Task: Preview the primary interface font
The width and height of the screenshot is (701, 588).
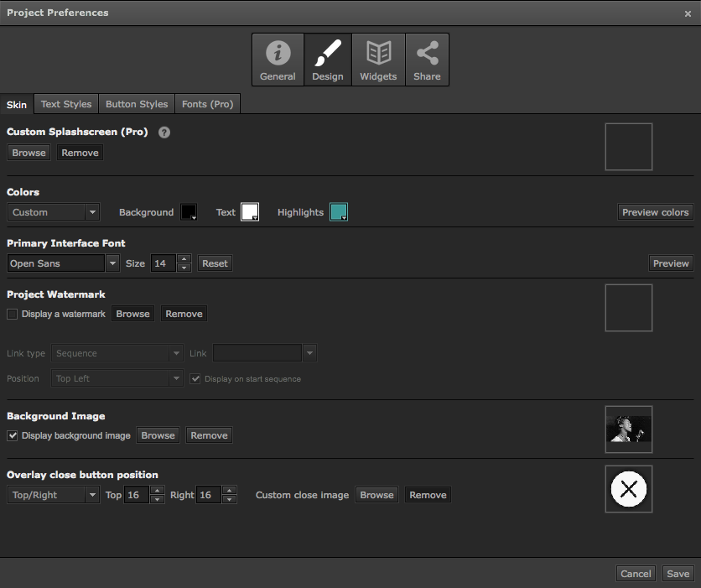Action: pyautogui.click(x=671, y=263)
